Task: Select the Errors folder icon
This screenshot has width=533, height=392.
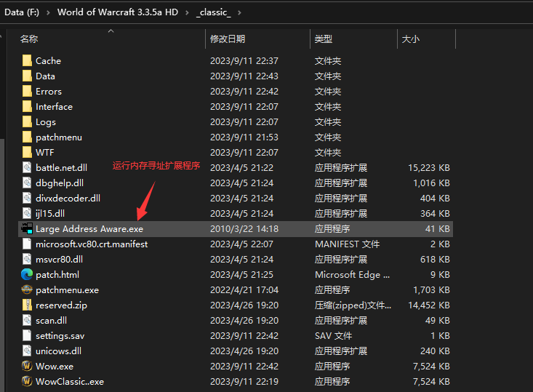Action: 27,92
